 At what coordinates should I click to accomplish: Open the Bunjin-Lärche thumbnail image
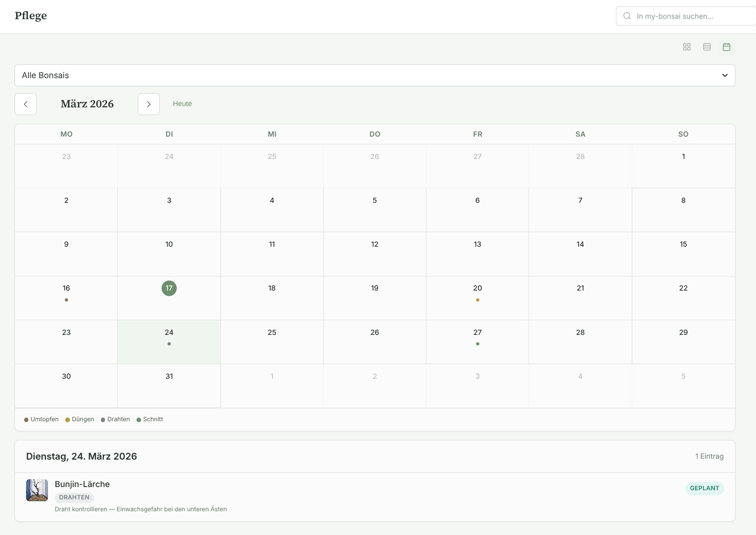pyautogui.click(x=37, y=489)
